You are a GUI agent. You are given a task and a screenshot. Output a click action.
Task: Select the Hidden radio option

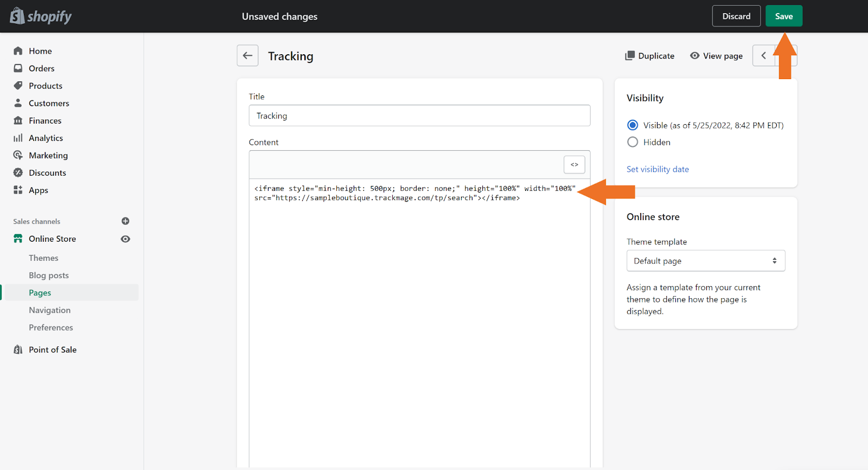pos(633,142)
